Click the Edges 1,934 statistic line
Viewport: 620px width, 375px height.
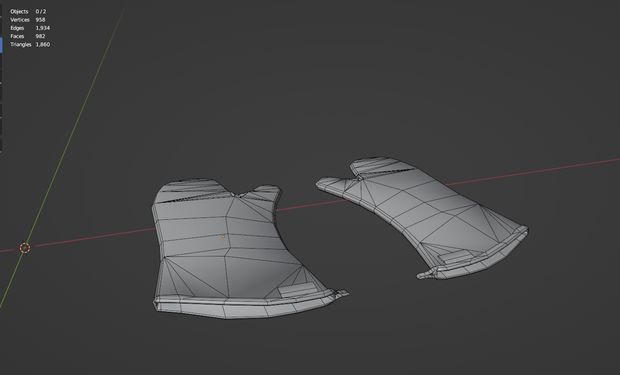coord(30,28)
